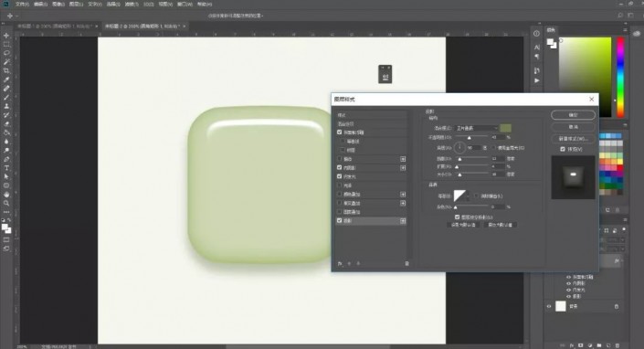Click the New Style button
The width and height of the screenshot is (644, 349).
coord(573,138)
